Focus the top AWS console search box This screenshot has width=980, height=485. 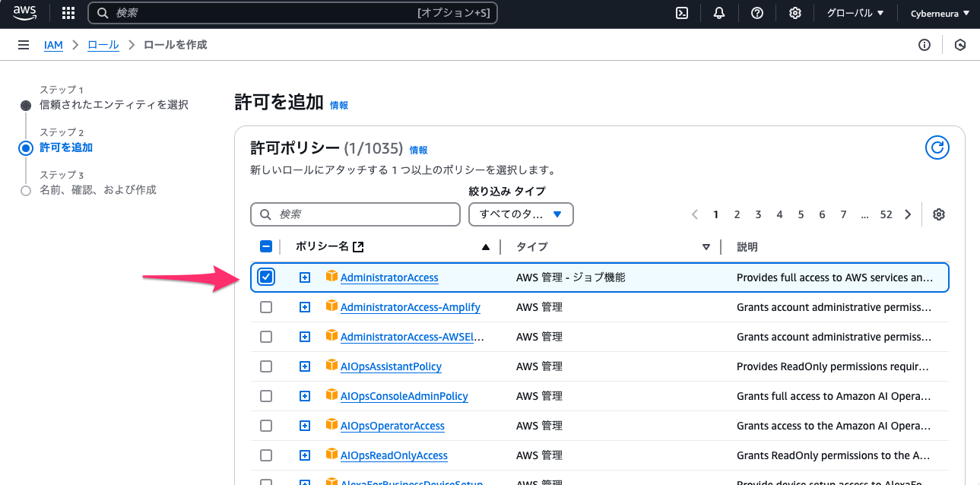(293, 13)
